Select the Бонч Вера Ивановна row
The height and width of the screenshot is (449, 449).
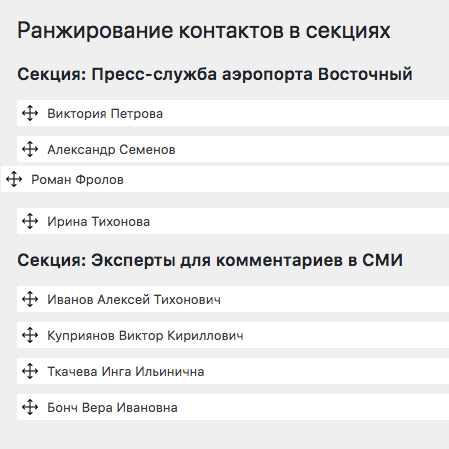coord(233,407)
